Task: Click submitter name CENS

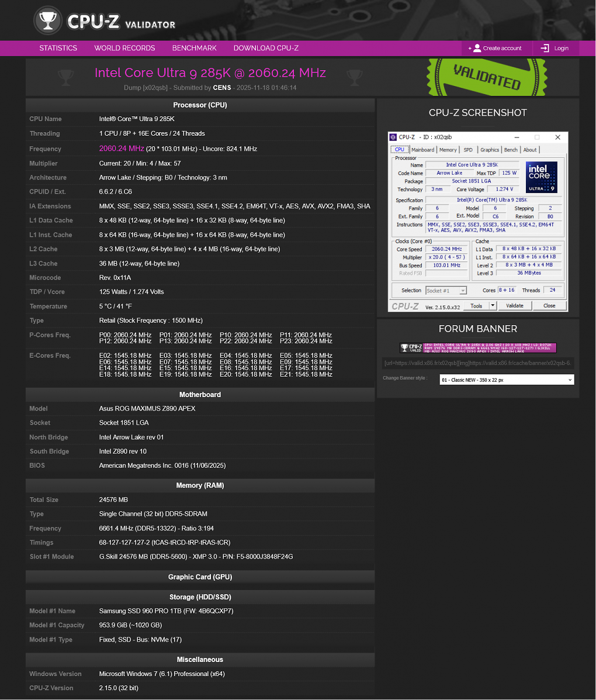Action: (x=221, y=88)
